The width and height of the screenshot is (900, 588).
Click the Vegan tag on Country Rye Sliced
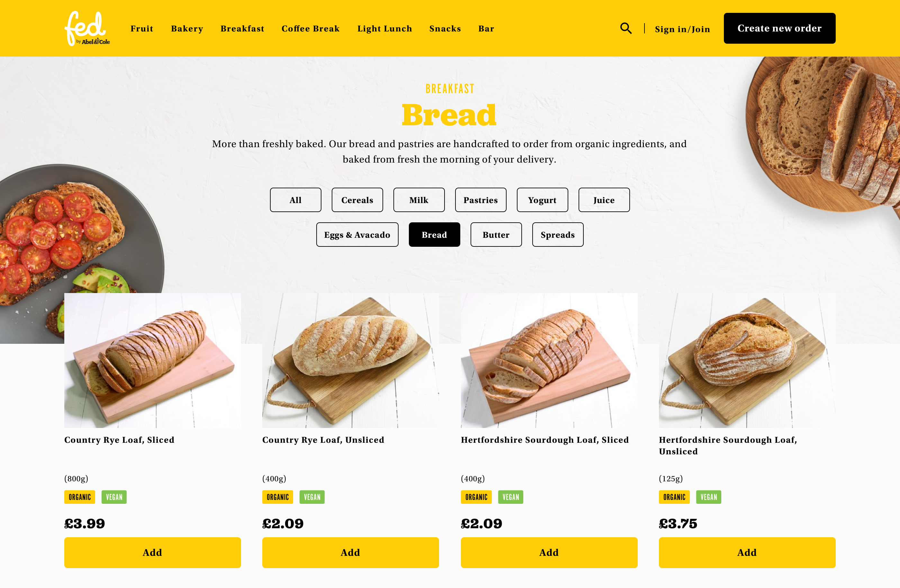click(x=114, y=497)
